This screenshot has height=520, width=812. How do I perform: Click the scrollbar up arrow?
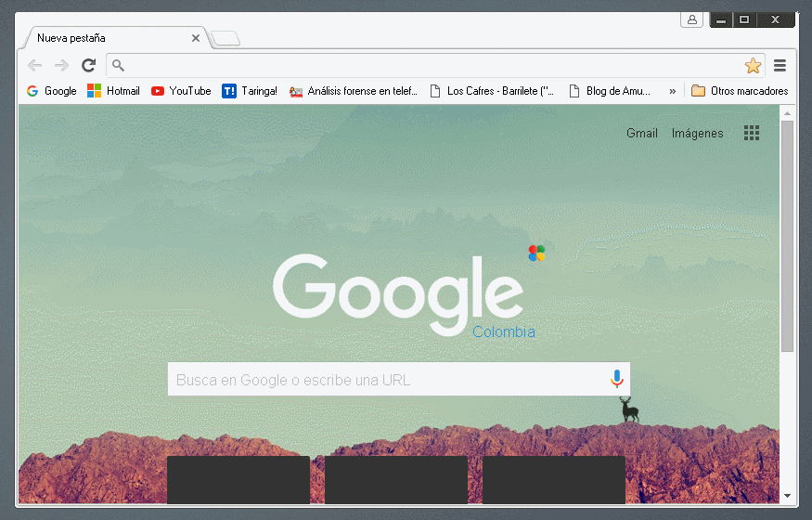pos(787,113)
